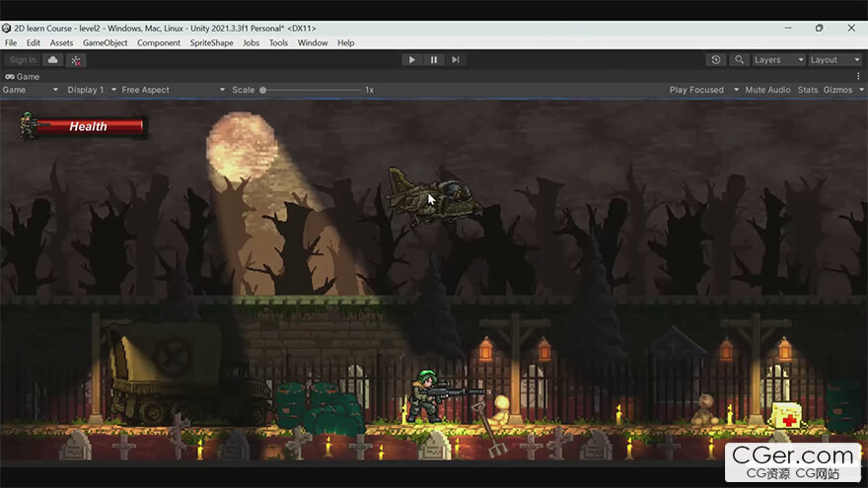Advance one frame with the Step button

[456, 60]
